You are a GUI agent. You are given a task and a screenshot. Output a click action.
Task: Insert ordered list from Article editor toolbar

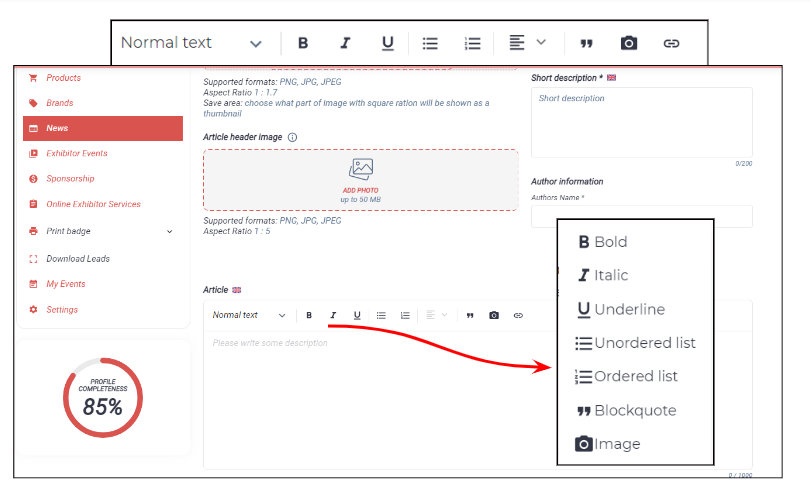pyautogui.click(x=405, y=315)
